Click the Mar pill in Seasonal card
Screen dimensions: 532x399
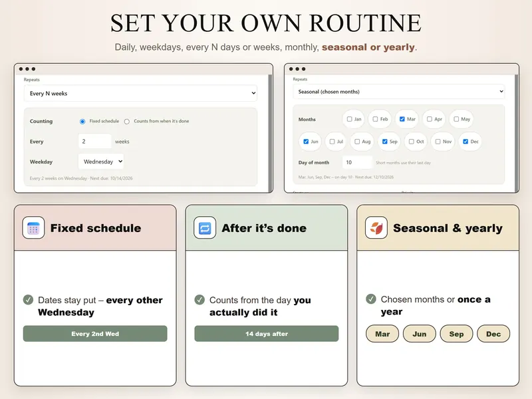pyautogui.click(x=382, y=334)
